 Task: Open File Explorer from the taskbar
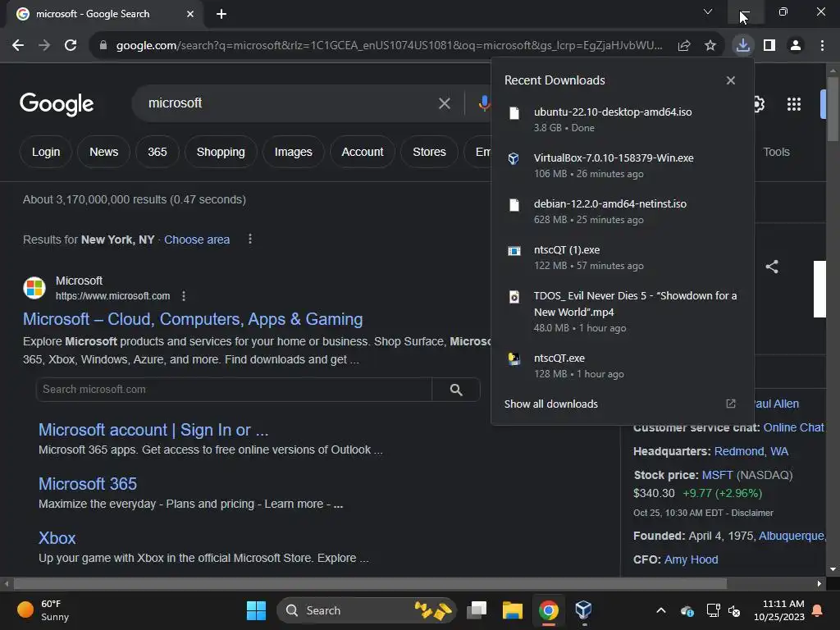click(x=512, y=610)
